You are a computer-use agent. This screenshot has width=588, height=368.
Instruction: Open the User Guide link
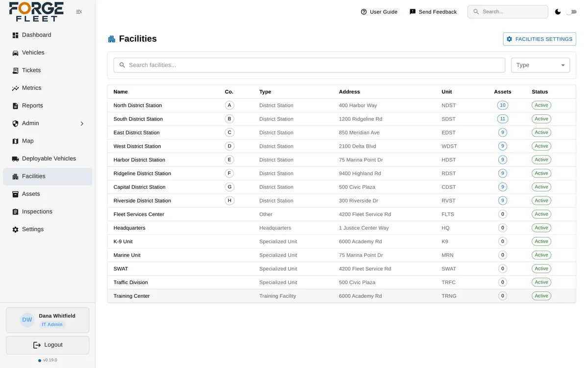[379, 12]
